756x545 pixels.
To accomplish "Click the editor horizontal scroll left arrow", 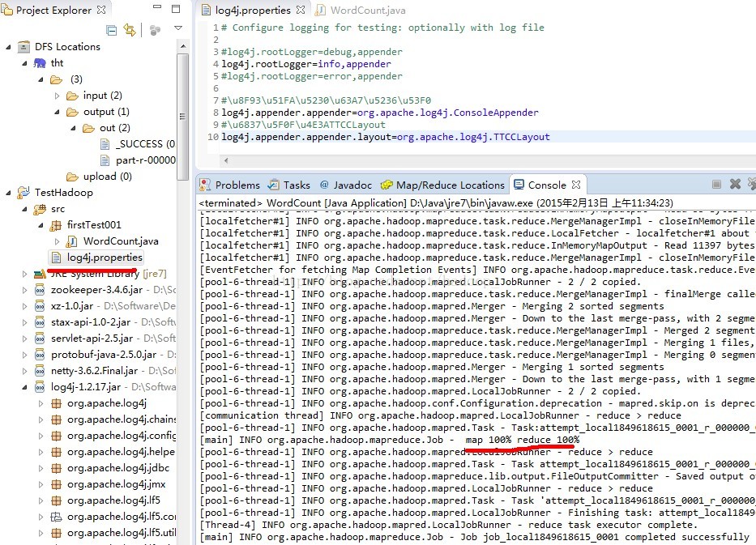I will [x=225, y=160].
